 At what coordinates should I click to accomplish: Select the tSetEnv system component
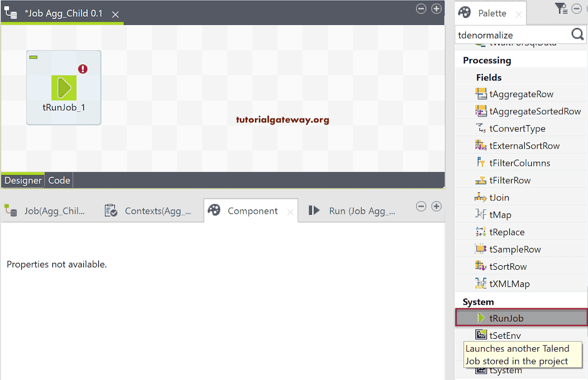pyautogui.click(x=505, y=335)
